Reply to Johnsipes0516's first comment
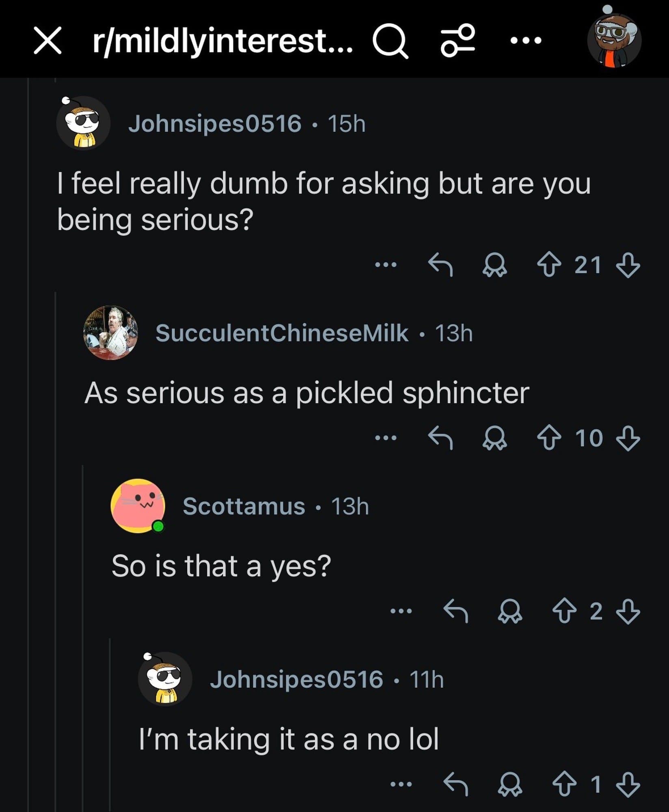This screenshot has width=669, height=812. click(440, 265)
